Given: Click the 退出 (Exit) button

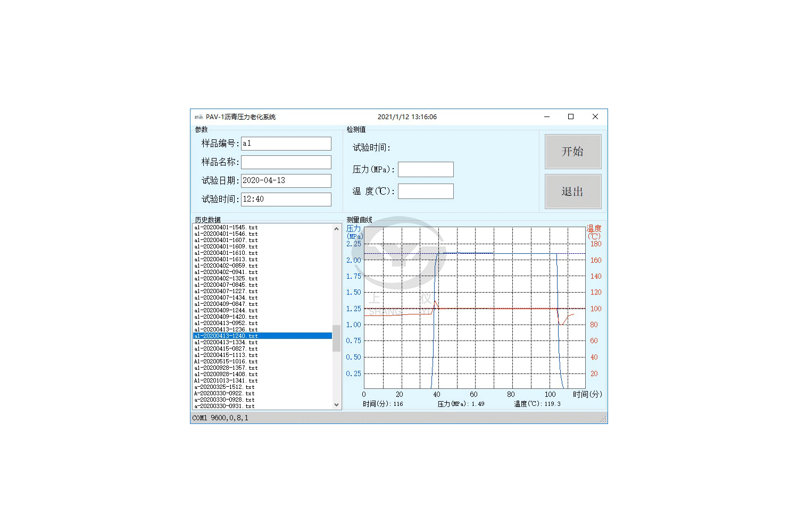Looking at the screenshot, I should (x=572, y=192).
